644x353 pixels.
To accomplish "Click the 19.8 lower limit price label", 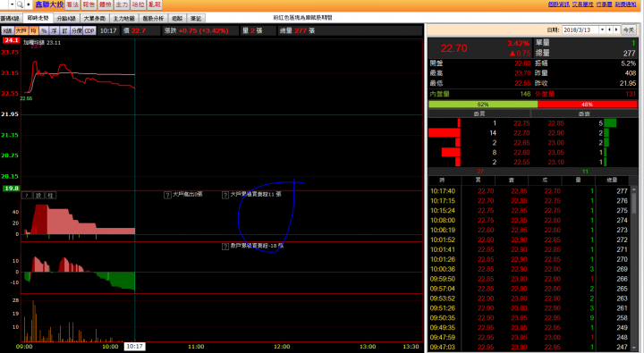I will (x=11, y=189).
